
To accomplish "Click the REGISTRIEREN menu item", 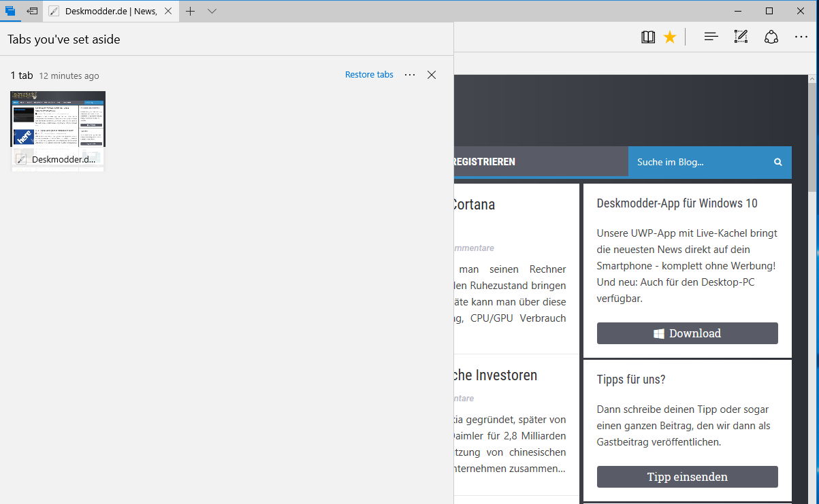I will 484,162.
